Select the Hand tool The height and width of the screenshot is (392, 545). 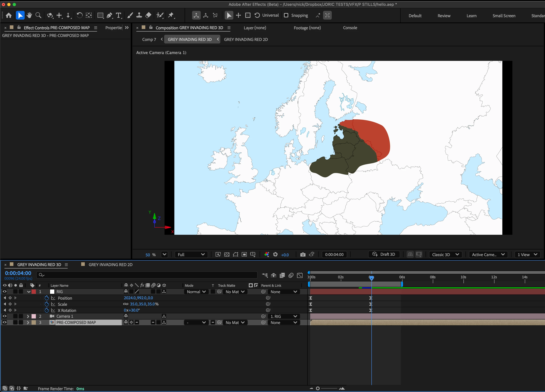[x=29, y=16]
